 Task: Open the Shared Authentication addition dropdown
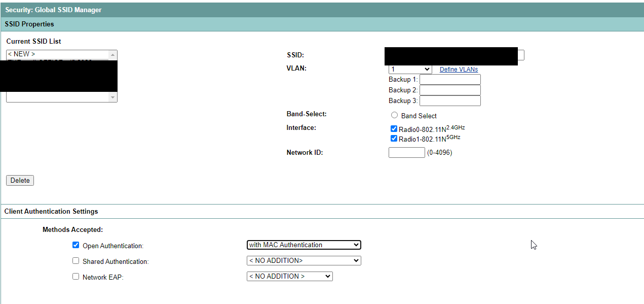tap(303, 260)
